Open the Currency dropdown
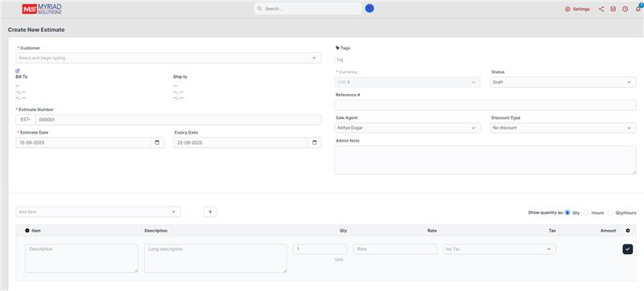 click(x=407, y=82)
